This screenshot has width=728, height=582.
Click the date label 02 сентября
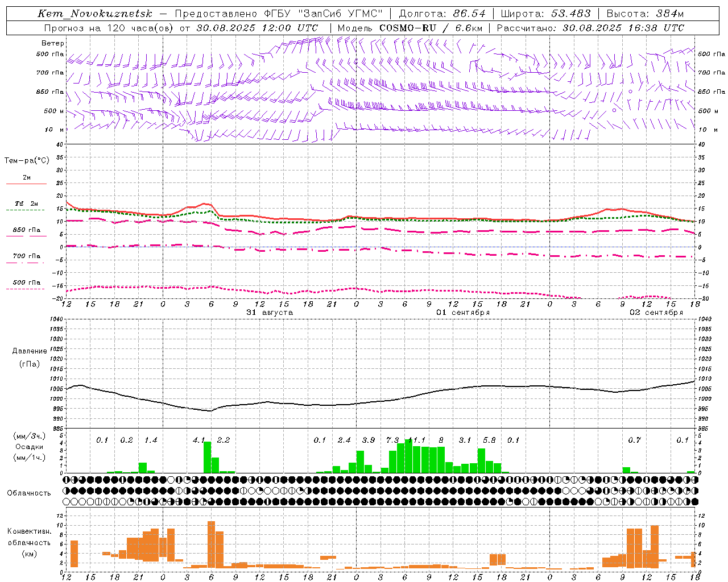pos(656,313)
